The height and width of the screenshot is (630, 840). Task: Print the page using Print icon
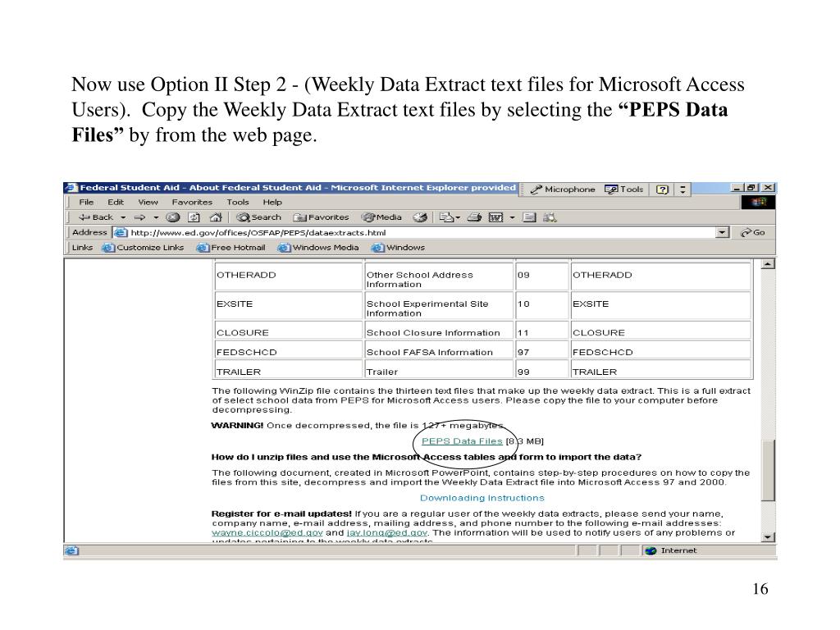(x=474, y=217)
